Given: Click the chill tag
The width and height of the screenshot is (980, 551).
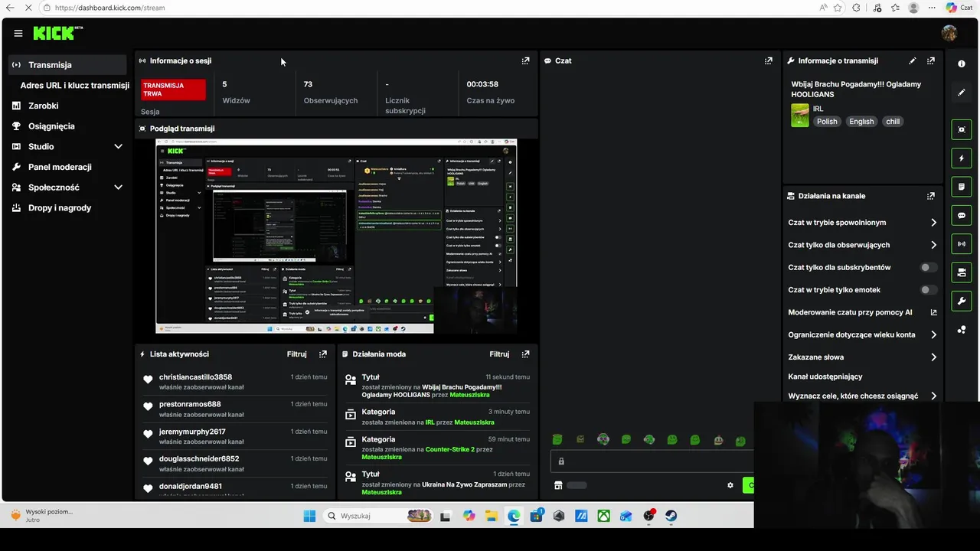Looking at the screenshot, I should click(x=893, y=122).
